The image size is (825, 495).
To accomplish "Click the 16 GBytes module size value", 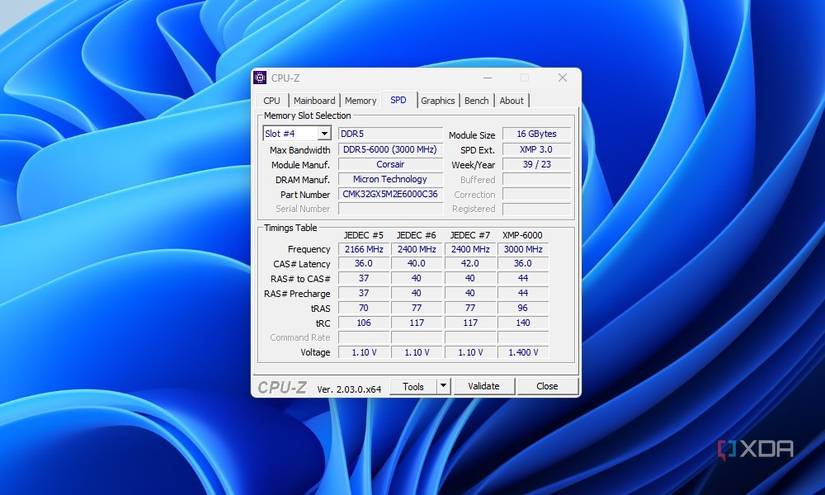I will click(537, 134).
